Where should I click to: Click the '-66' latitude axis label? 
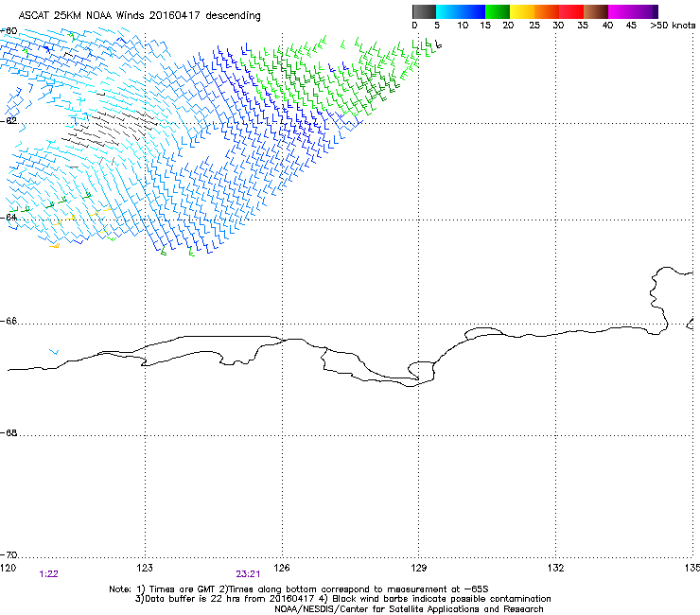point(9,321)
